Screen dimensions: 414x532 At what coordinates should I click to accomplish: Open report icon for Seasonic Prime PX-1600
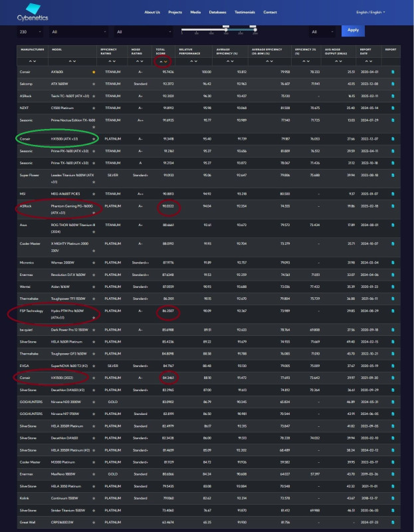(x=393, y=151)
